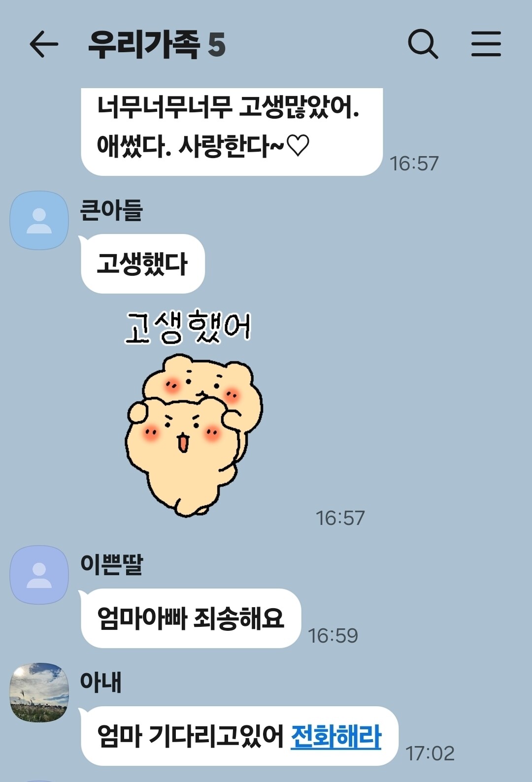Tap the 이쁜딸 sender name

click(111, 564)
